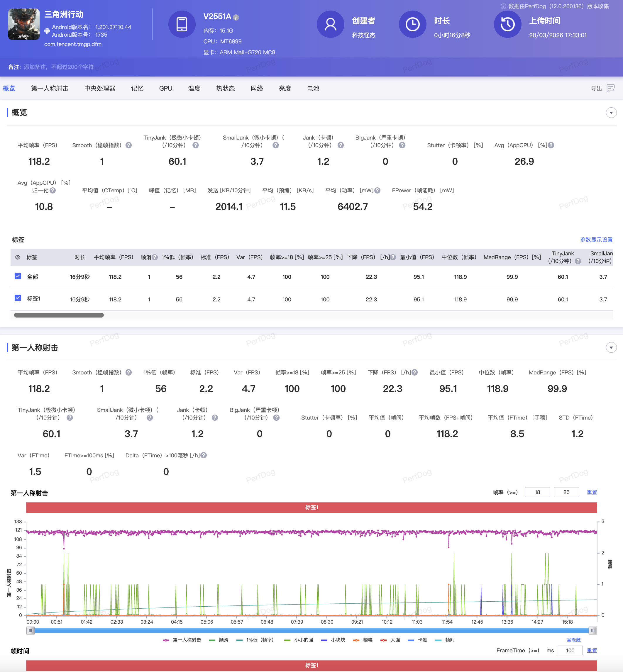Open the 中央处理器 tab
Image resolution: width=623 pixels, height=672 pixels.
100,88
